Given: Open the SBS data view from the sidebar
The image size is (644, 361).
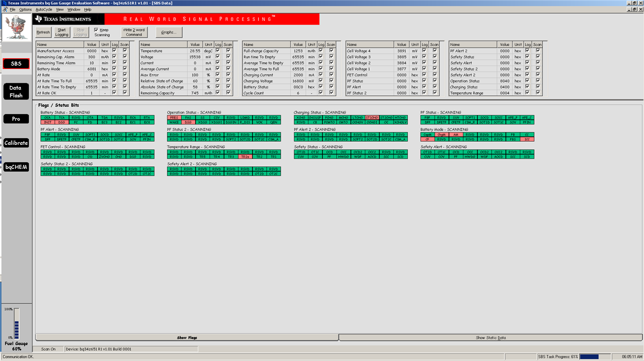Looking at the screenshot, I should tap(16, 63).
